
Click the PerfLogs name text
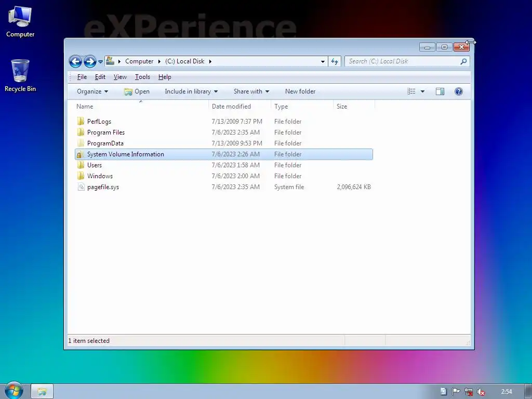tap(99, 122)
